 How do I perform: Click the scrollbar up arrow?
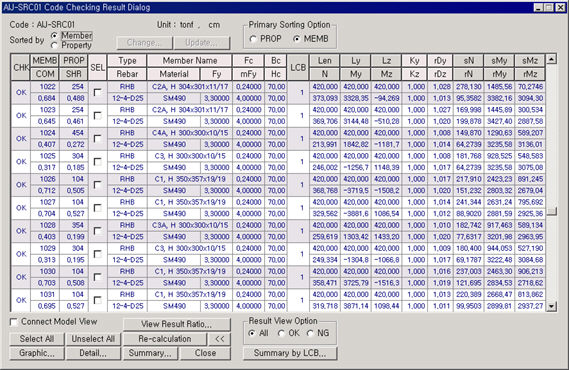click(x=551, y=59)
